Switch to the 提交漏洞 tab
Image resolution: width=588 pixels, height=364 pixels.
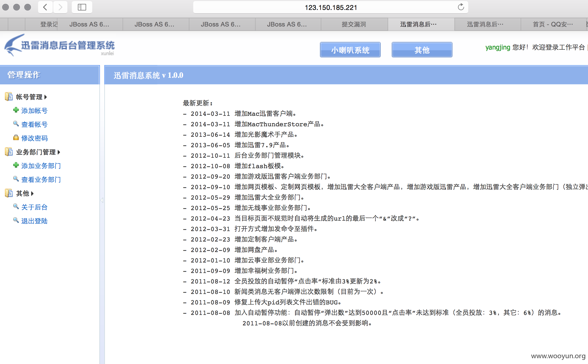(x=354, y=24)
